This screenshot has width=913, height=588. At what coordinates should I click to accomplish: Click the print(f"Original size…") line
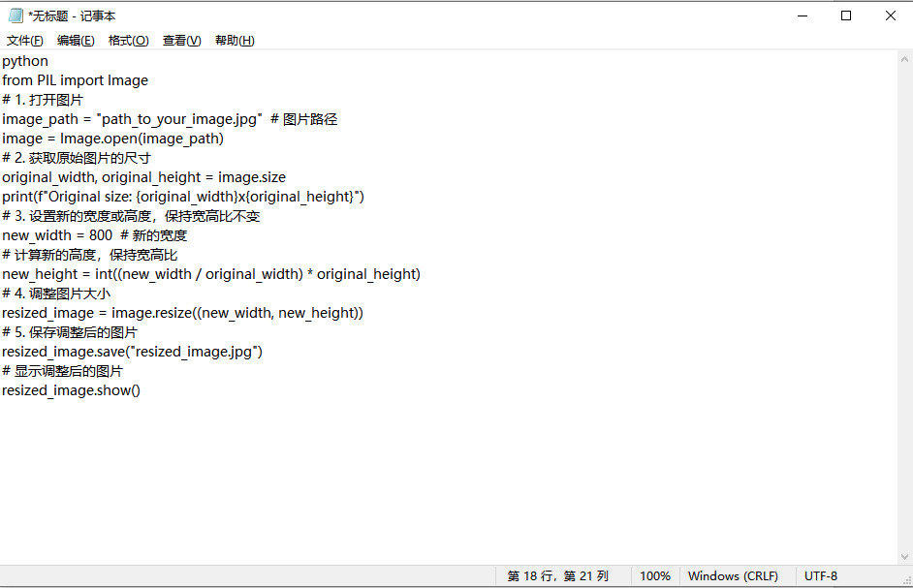[183, 197]
